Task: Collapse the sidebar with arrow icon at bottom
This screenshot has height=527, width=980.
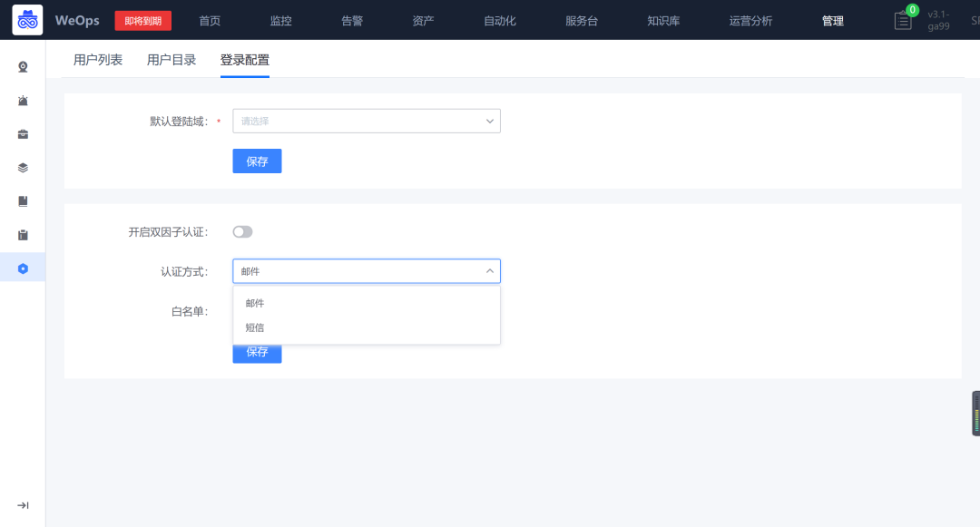Action: 22,505
